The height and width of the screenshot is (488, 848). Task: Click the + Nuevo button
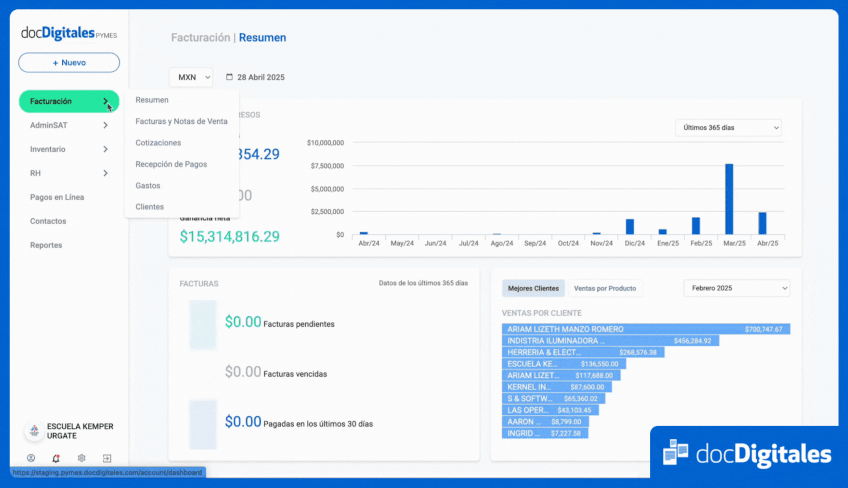click(x=69, y=63)
